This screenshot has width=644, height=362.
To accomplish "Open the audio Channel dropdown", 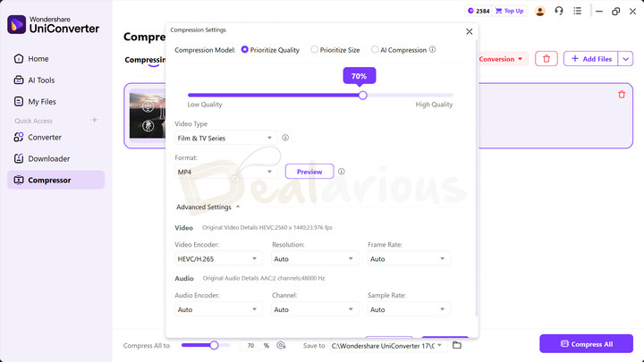I will (314, 309).
